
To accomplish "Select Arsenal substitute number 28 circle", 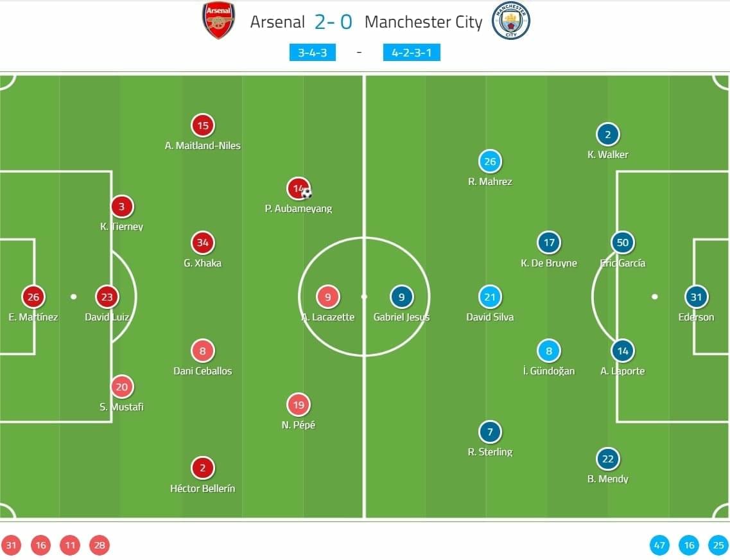I will (99, 545).
